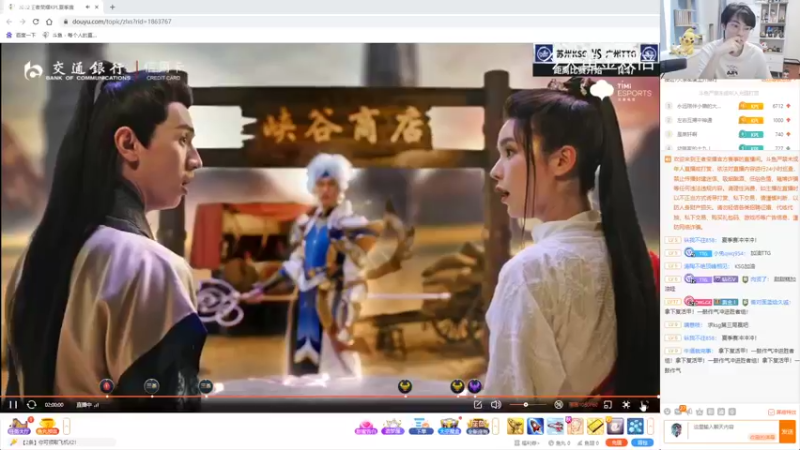
Task: Click the douyu.com address bar
Action: (x=357, y=21)
